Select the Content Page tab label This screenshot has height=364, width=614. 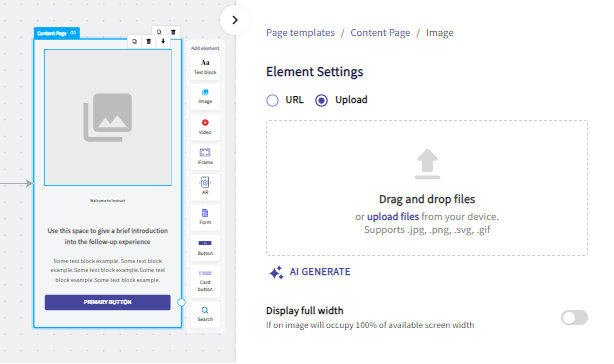coord(52,33)
